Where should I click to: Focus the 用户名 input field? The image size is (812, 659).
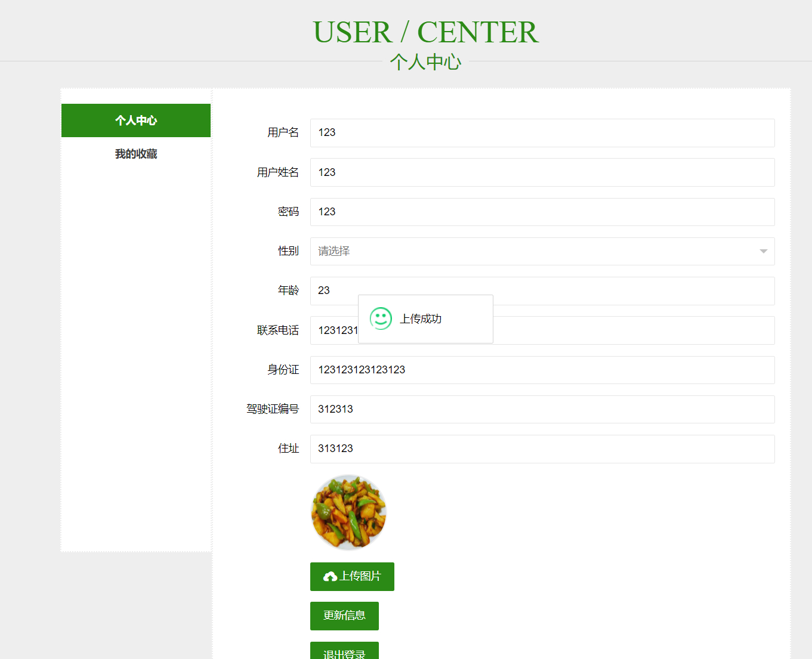pos(542,133)
